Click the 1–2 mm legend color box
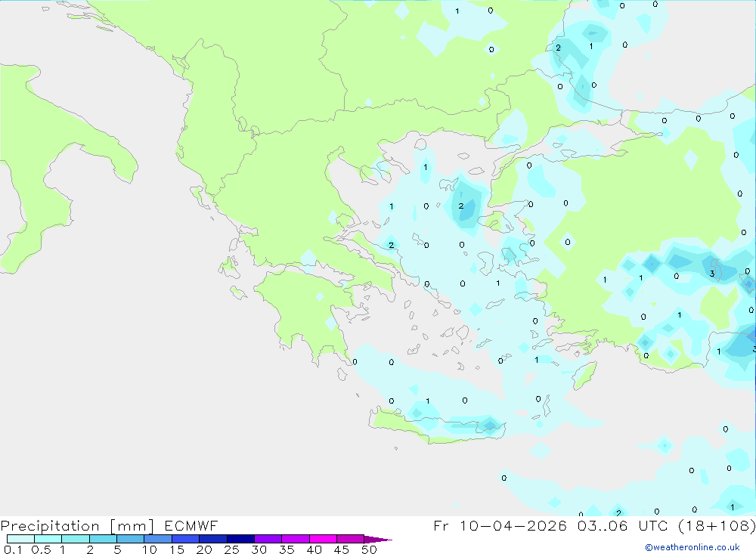756x554 pixels. tap(76, 539)
